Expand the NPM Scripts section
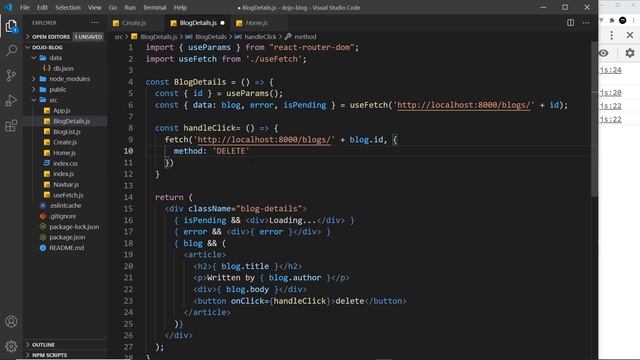The image size is (640, 360). (x=65, y=355)
